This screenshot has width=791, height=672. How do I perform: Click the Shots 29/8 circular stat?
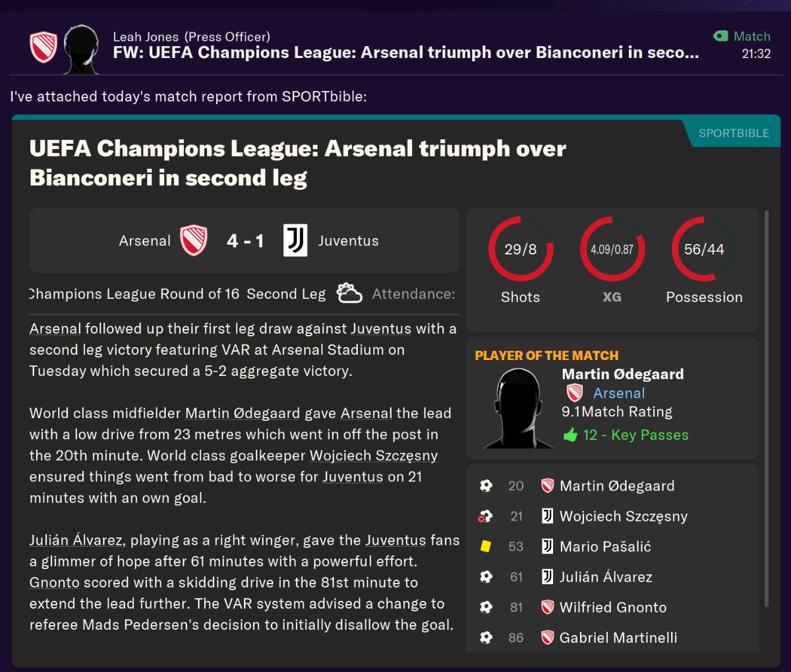click(x=521, y=249)
